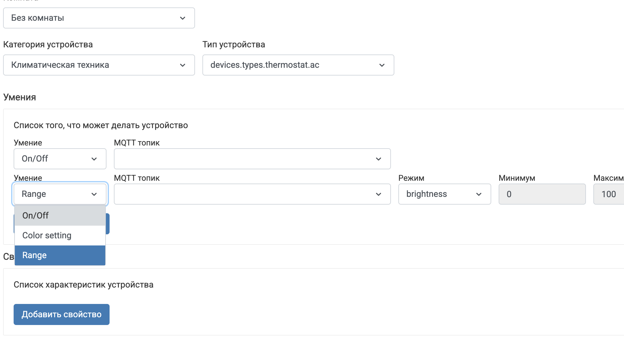Click the 'Режим' label
Image resolution: width=624 pixels, height=364 pixels.
tap(411, 178)
